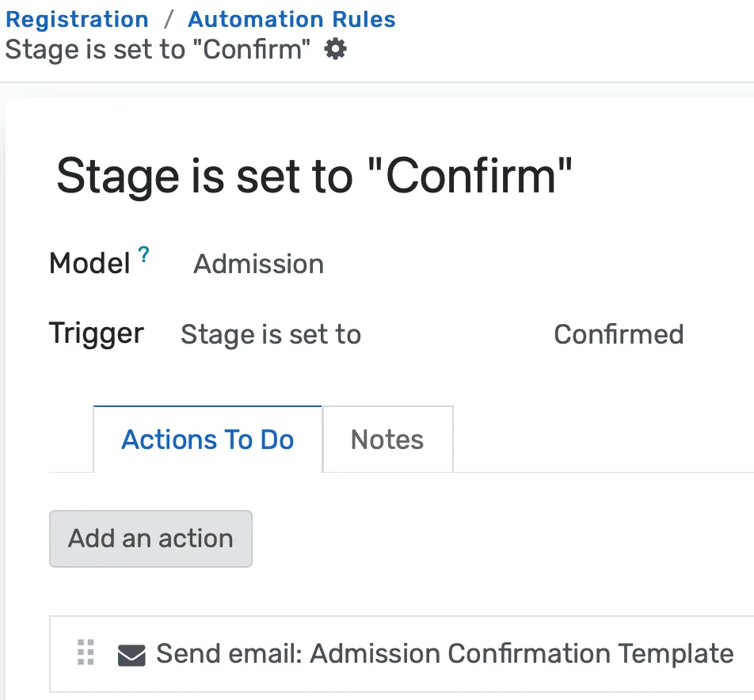Switch to the Notes tab
The width and height of the screenshot is (754, 700).
[387, 439]
